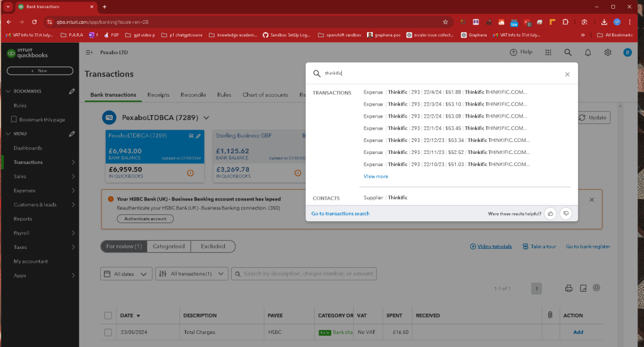644x347 pixels.
Task: Edit the Bookmarks section pencil icon
Action: click(72, 91)
